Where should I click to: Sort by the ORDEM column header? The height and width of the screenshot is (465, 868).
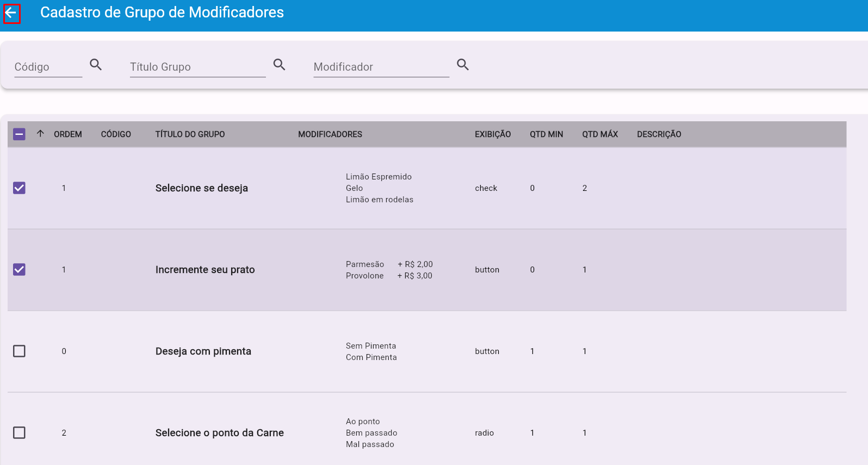pos(68,134)
